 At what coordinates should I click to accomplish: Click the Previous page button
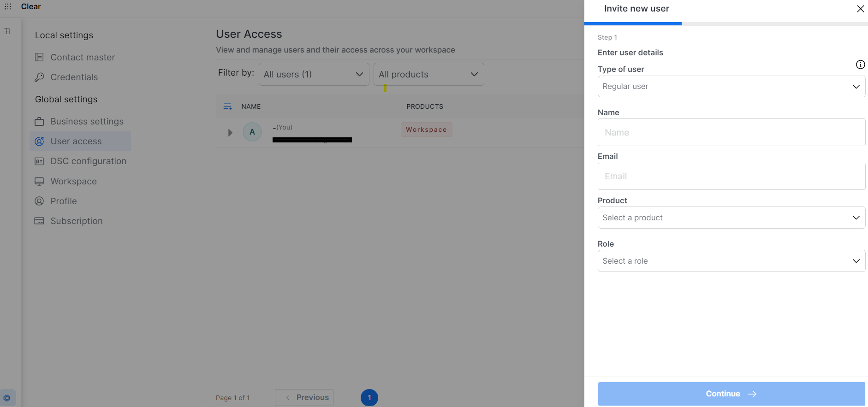(304, 397)
